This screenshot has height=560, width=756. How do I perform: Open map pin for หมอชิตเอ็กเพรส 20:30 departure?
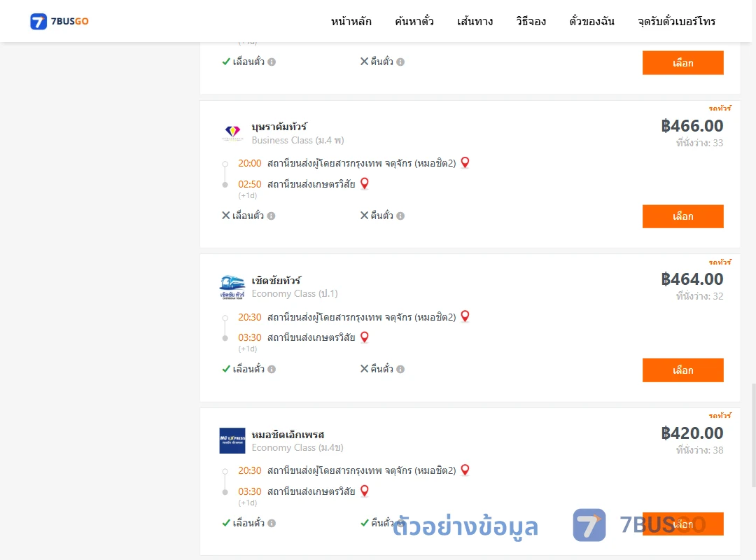[465, 470]
